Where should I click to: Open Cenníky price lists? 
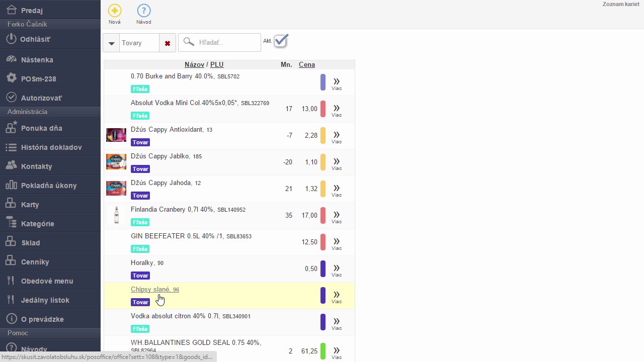tap(50, 261)
